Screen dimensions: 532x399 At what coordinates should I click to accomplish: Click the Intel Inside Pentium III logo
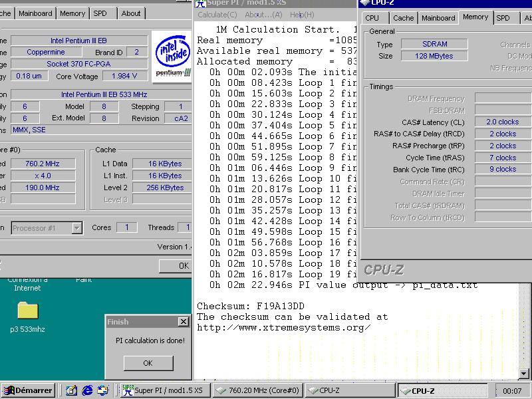(x=172, y=57)
